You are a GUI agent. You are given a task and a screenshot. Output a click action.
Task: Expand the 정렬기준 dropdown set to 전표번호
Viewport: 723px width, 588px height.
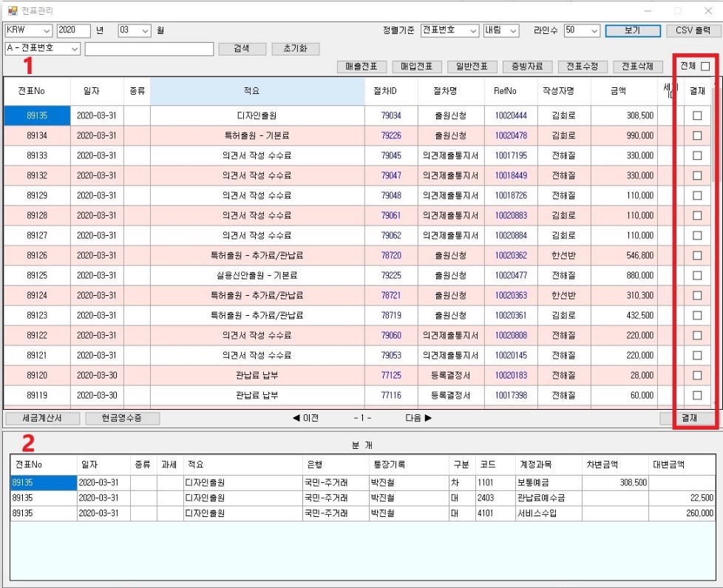click(x=449, y=30)
